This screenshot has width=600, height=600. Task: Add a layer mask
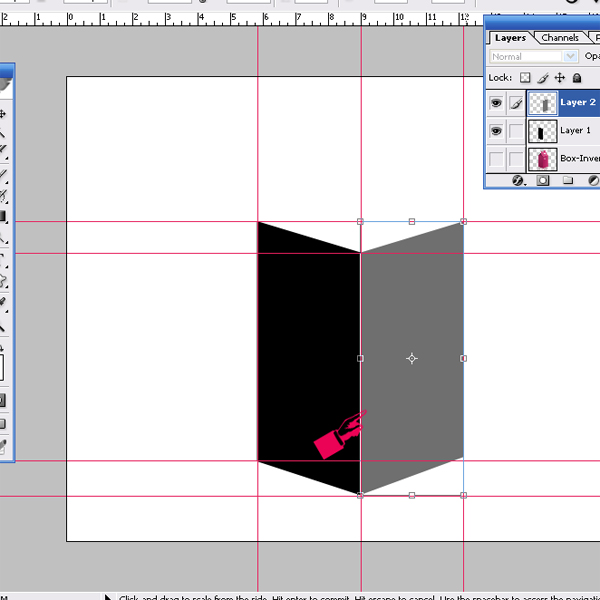tap(543, 180)
